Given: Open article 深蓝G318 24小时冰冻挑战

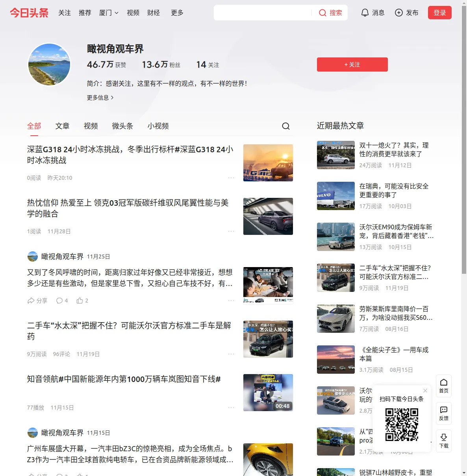Looking at the screenshot, I should point(130,155).
